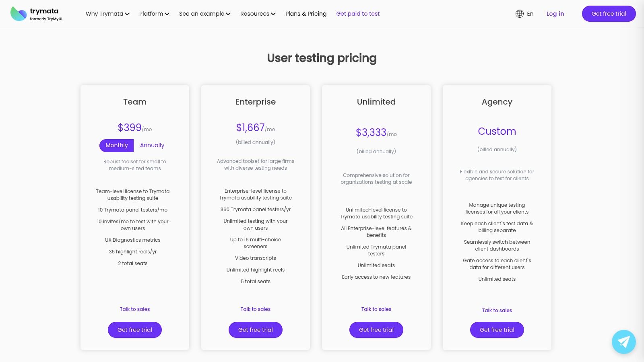Screen dimensions: 644x362
Task: Open the Resources dropdown
Action: (x=258, y=14)
